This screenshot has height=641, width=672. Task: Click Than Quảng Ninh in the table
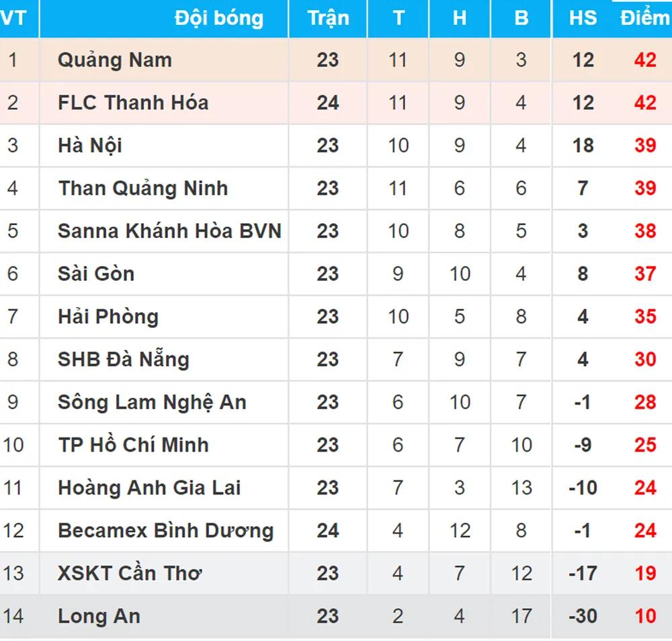click(143, 188)
